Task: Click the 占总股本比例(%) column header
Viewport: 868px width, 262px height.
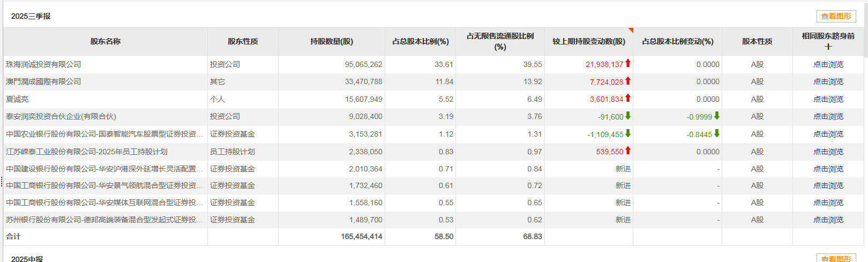Action: click(x=421, y=41)
